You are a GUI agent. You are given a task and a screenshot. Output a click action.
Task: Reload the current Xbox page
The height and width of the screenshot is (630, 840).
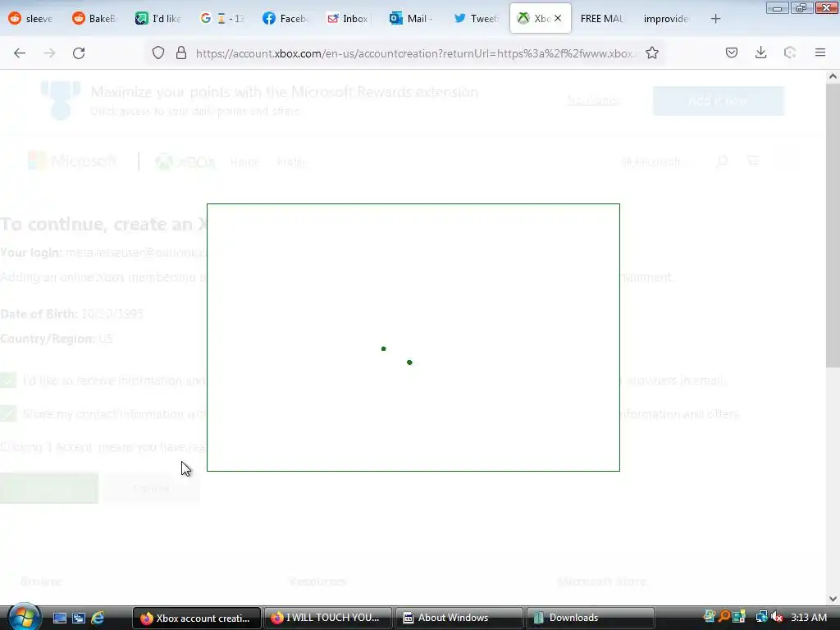79,53
